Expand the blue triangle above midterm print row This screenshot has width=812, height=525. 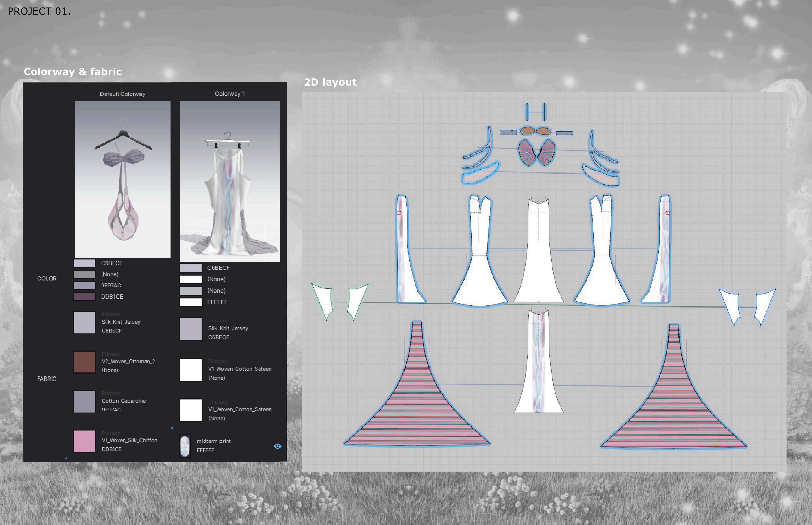coord(172,427)
